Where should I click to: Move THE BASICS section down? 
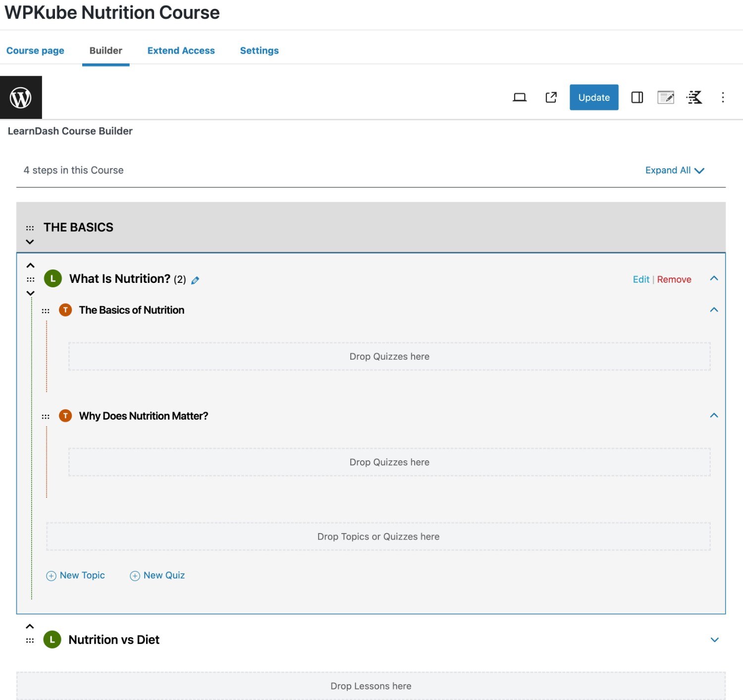[30, 242]
